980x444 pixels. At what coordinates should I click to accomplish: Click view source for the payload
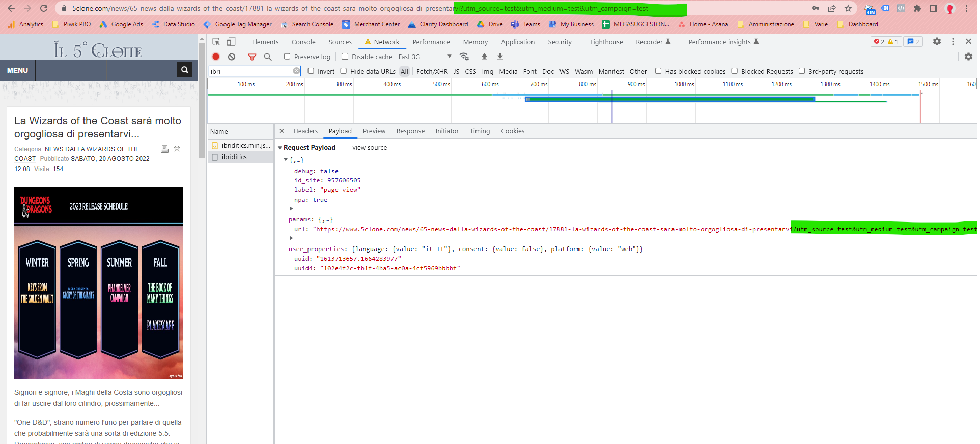[370, 148]
